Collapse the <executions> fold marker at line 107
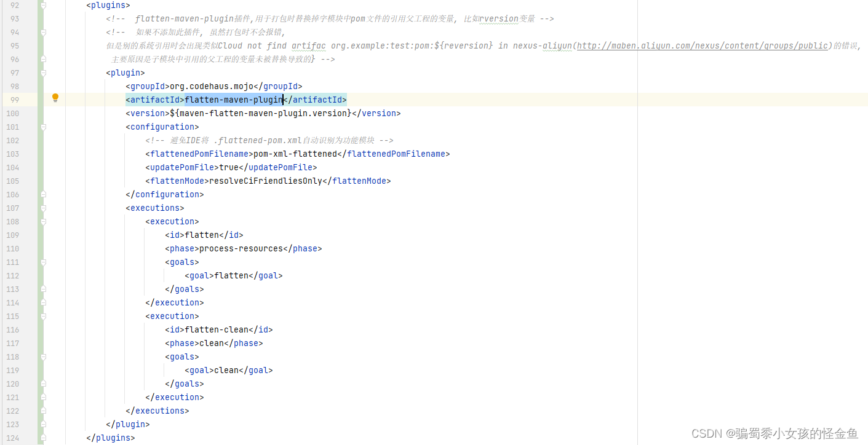This screenshot has height=445, width=868. coord(43,208)
